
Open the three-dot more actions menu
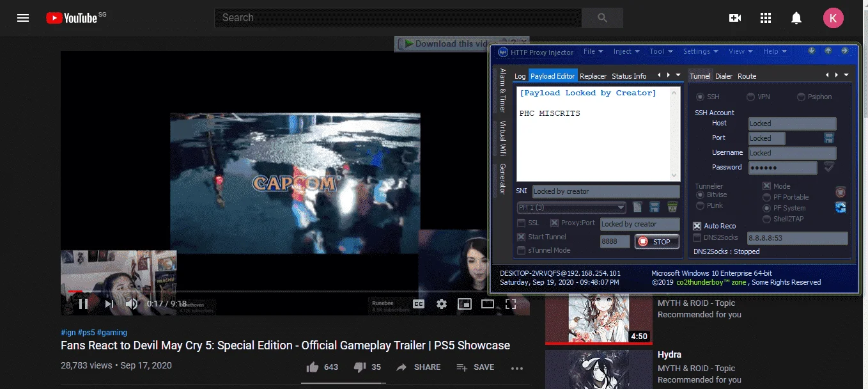click(517, 368)
